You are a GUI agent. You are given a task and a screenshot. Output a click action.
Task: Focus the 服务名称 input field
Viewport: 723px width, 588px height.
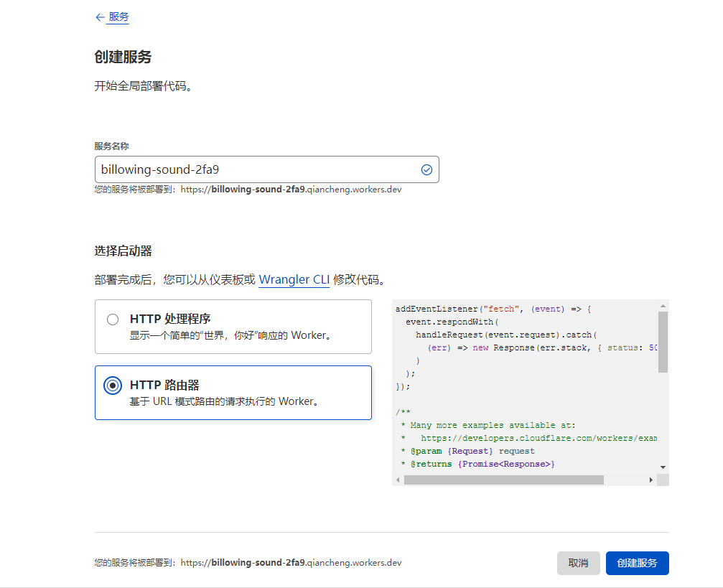click(x=266, y=169)
